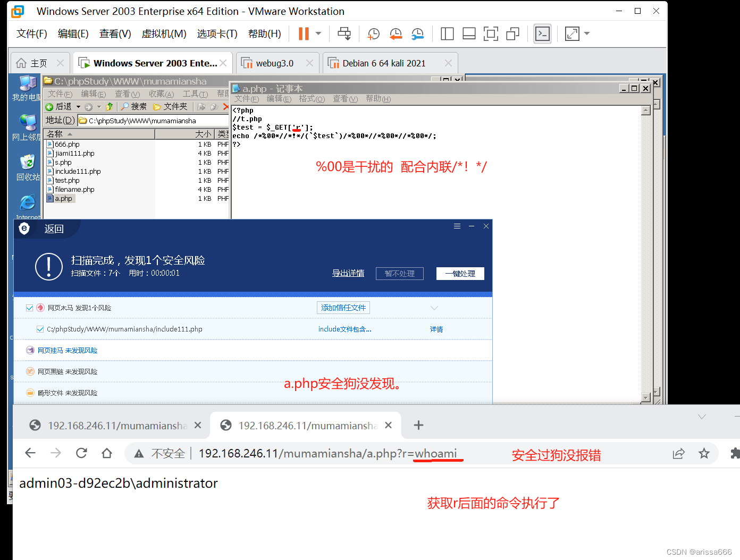Click the browser home icon
The height and width of the screenshot is (560, 740).
107,453
